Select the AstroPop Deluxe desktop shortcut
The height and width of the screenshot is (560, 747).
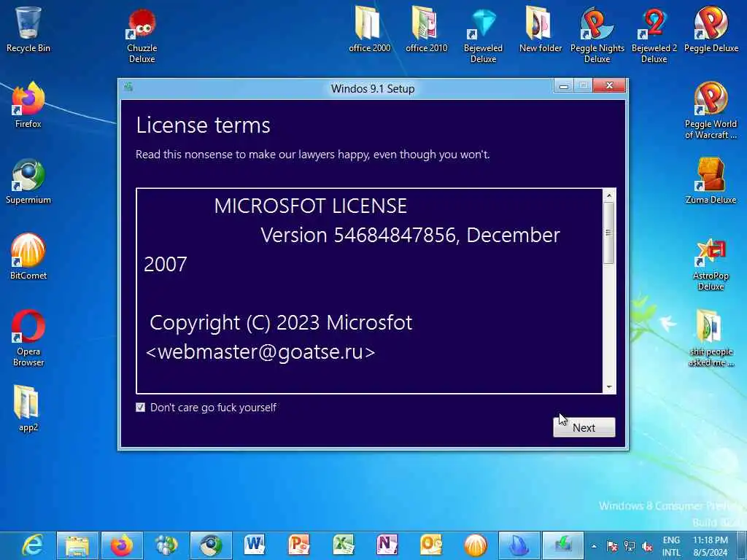pyautogui.click(x=711, y=262)
